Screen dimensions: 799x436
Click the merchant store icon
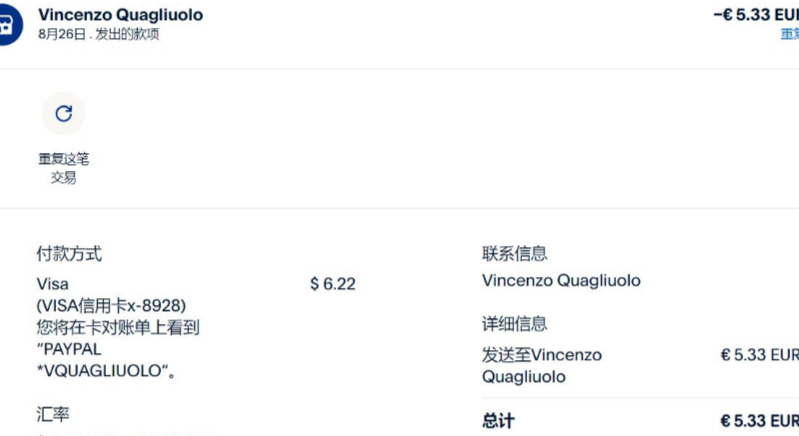[6, 25]
